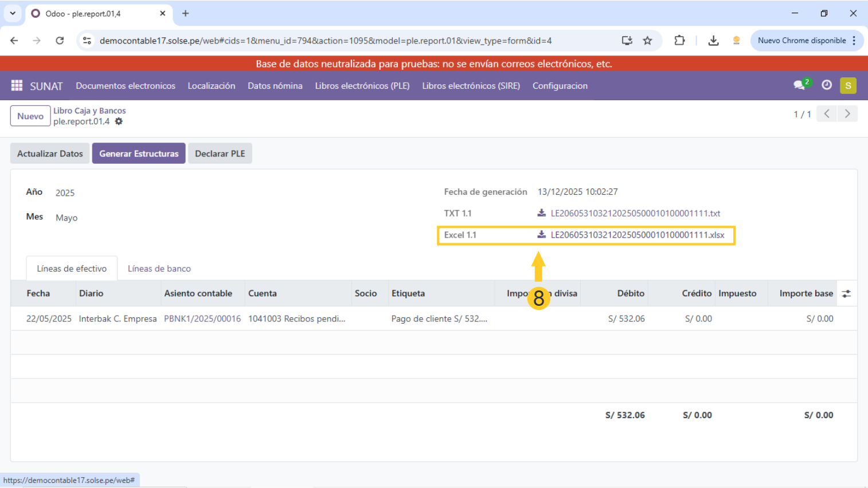This screenshot has height=488, width=868.
Task: Open journal entry PBNK1/2025/00016 link
Action: [202, 319]
